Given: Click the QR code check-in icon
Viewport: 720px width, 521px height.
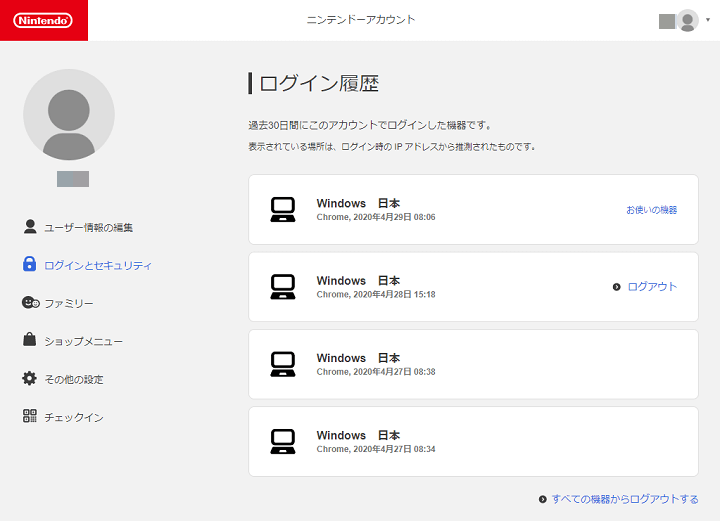Looking at the screenshot, I should 30,416.
